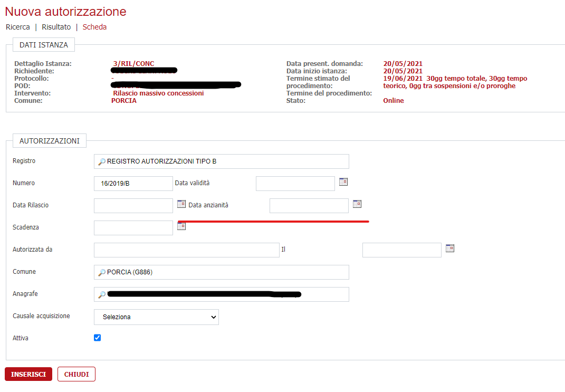Open the calendar picker for Data validità
The height and width of the screenshot is (392, 565).
point(343,181)
